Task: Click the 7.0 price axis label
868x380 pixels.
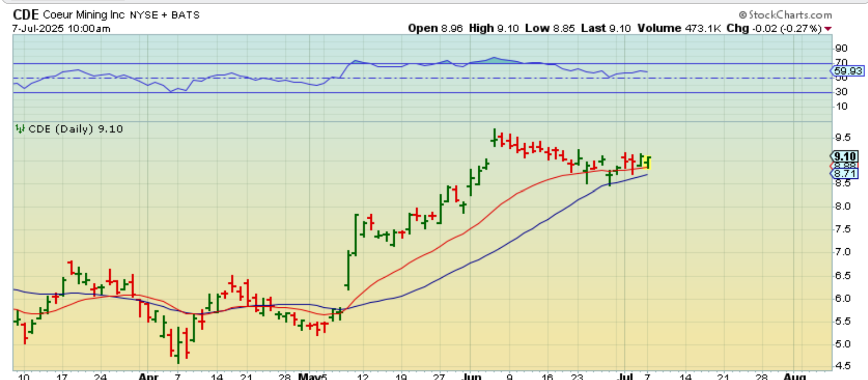Action: (x=843, y=252)
